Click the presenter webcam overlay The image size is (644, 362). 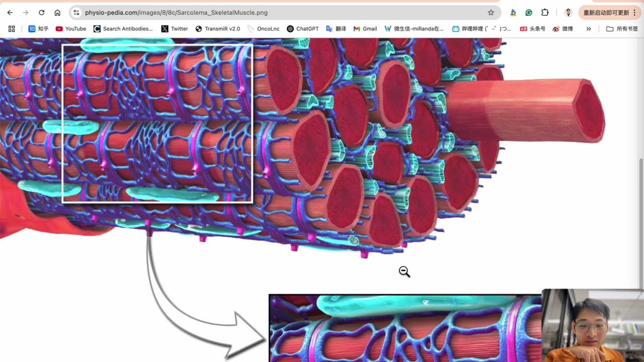(593, 325)
